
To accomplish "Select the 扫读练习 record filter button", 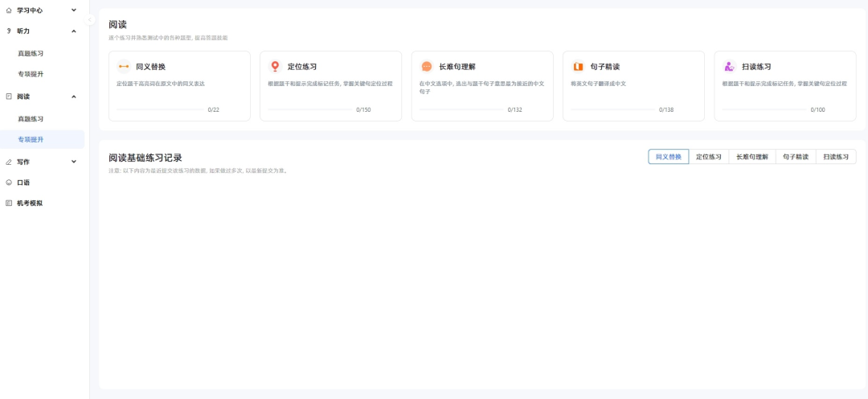I will pyautogui.click(x=836, y=157).
